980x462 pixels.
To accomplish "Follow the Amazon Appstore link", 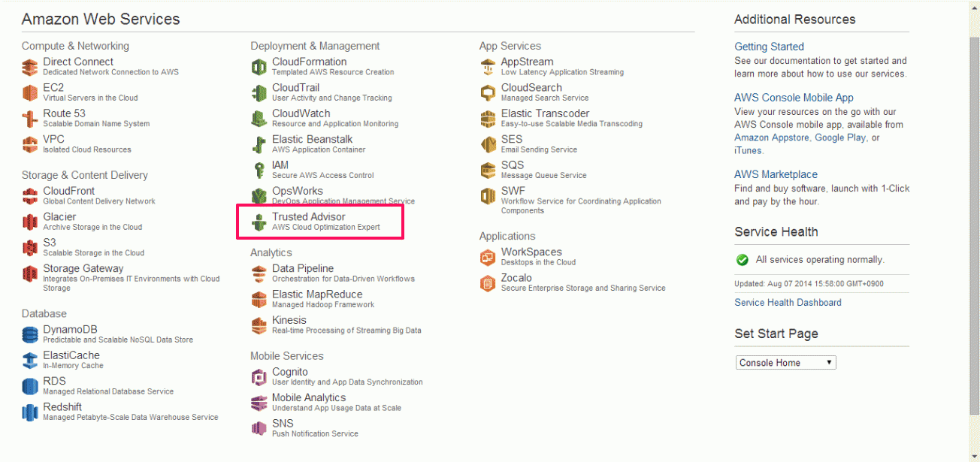I will pos(772,137).
